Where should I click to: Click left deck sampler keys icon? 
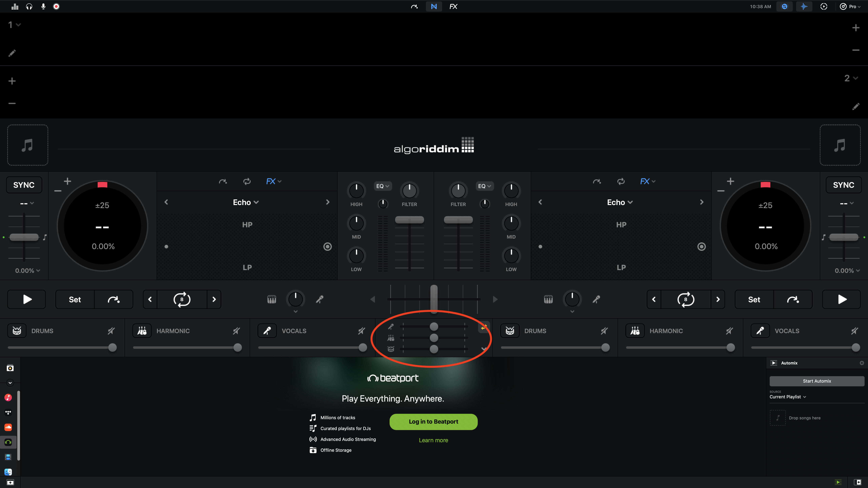tap(272, 299)
